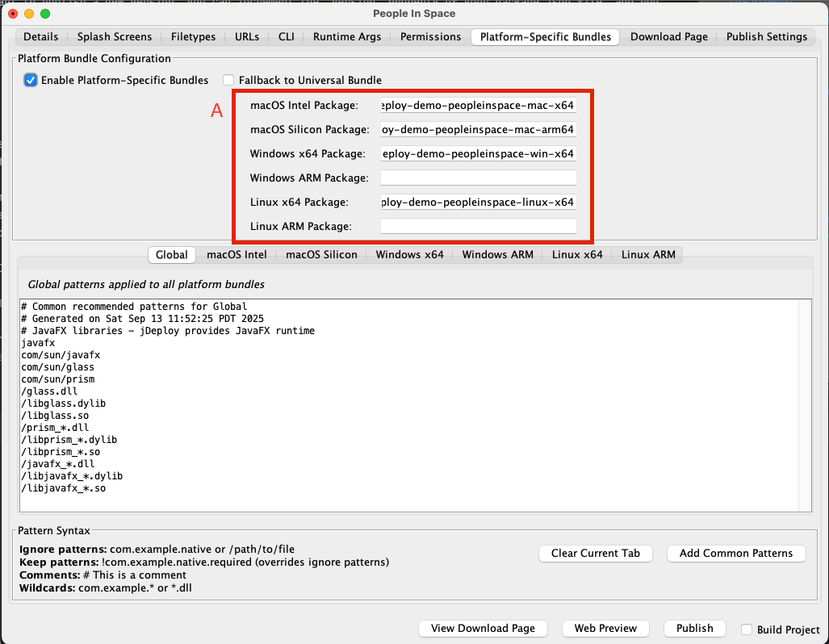The image size is (829, 644).
Task: Click the Windows ARM Package input field
Action: click(478, 178)
